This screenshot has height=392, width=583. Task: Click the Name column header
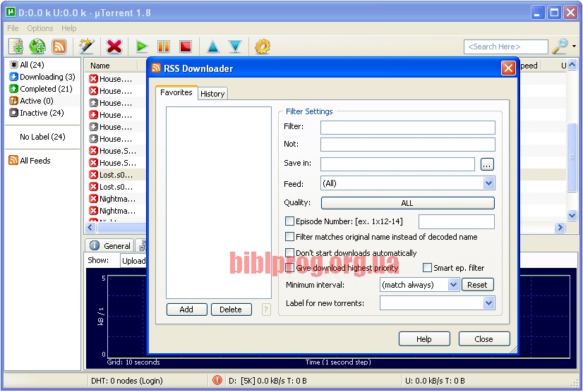(x=111, y=66)
